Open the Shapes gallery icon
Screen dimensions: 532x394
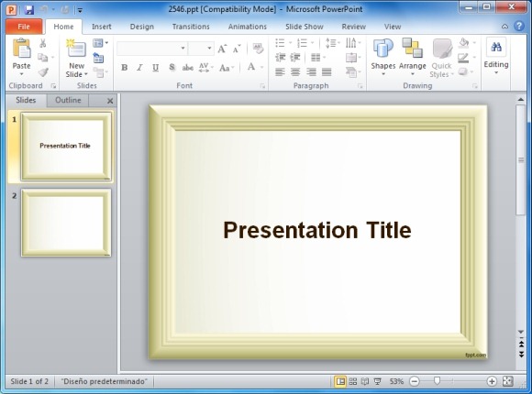click(x=383, y=49)
